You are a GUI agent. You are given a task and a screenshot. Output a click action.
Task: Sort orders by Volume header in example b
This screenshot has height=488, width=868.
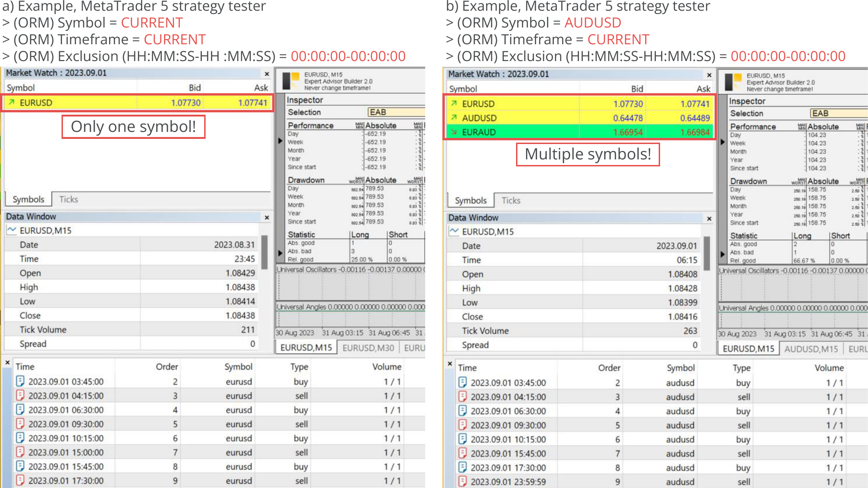[829, 368]
